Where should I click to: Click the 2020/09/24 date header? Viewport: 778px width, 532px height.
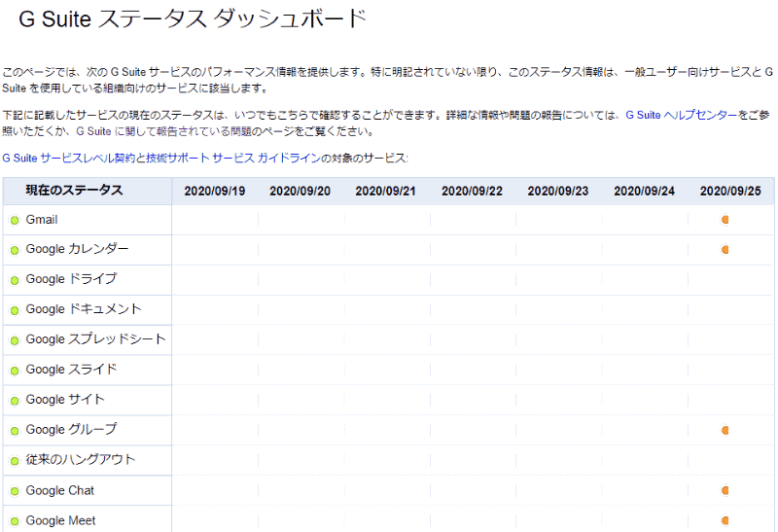pos(644,191)
